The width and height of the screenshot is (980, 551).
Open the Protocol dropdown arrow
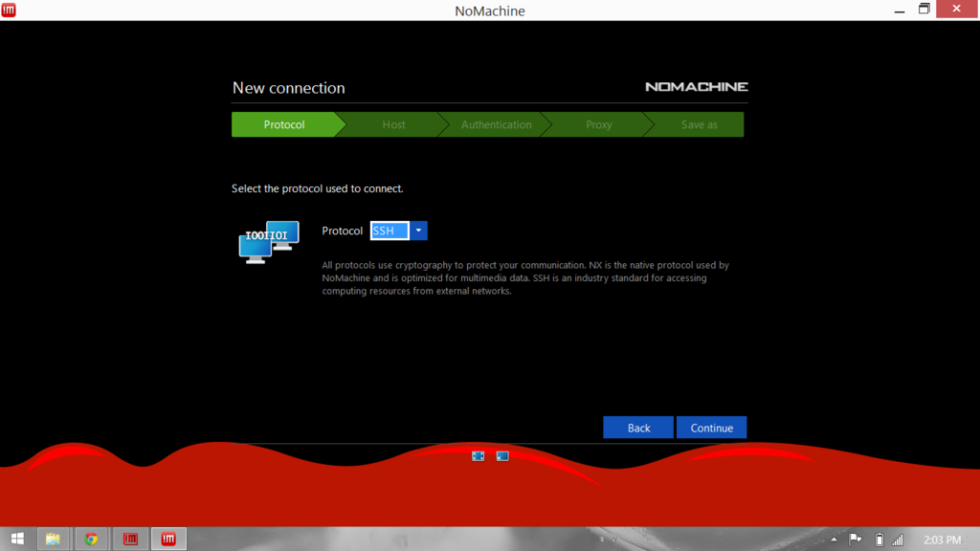coord(419,231)
